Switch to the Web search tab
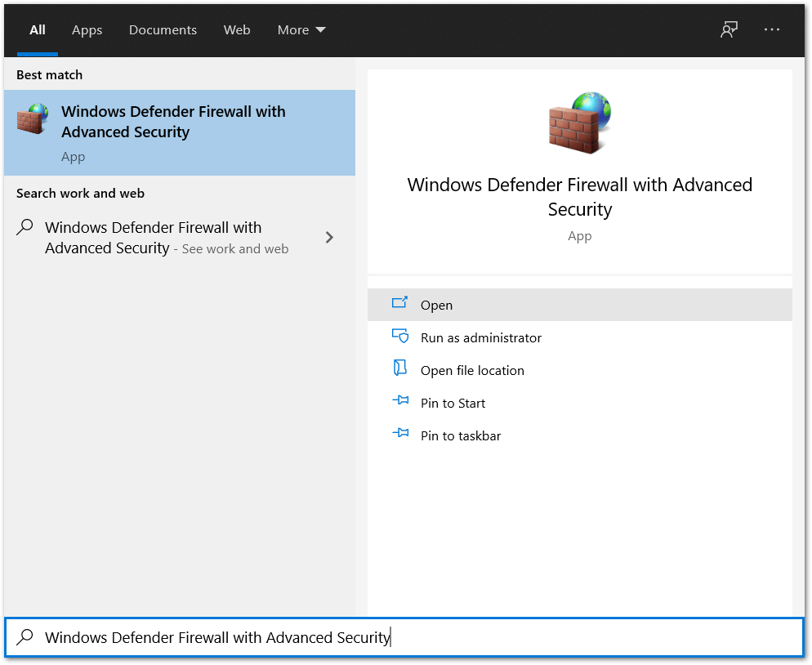The height and width of the screenshot is (665, 812). pos(237,30)
